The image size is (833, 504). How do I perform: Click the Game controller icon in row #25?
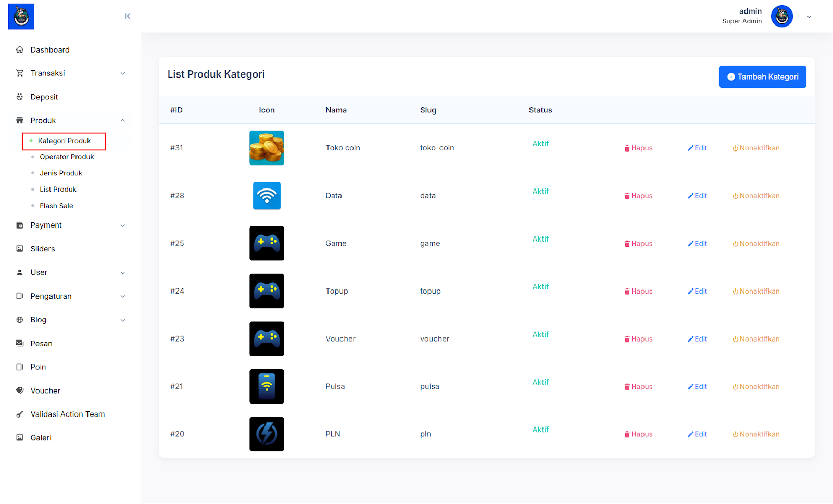(x=267, y=243)
